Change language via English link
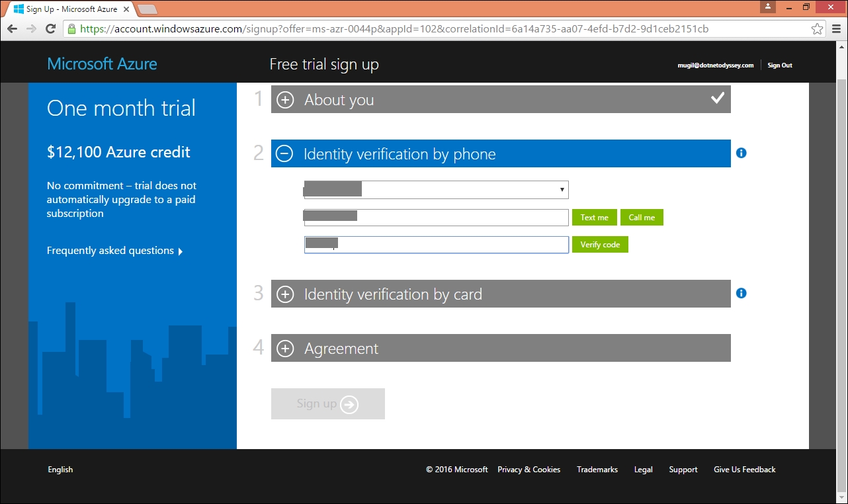Image resolution: width=848 pixels, height=504 pixels. coord(60,470)
